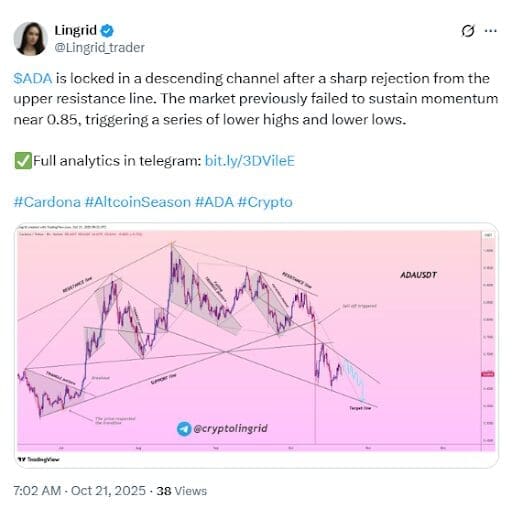Open Lingrid's profile avatar photo
The image size is (512, 508).
tap(30, 39)
